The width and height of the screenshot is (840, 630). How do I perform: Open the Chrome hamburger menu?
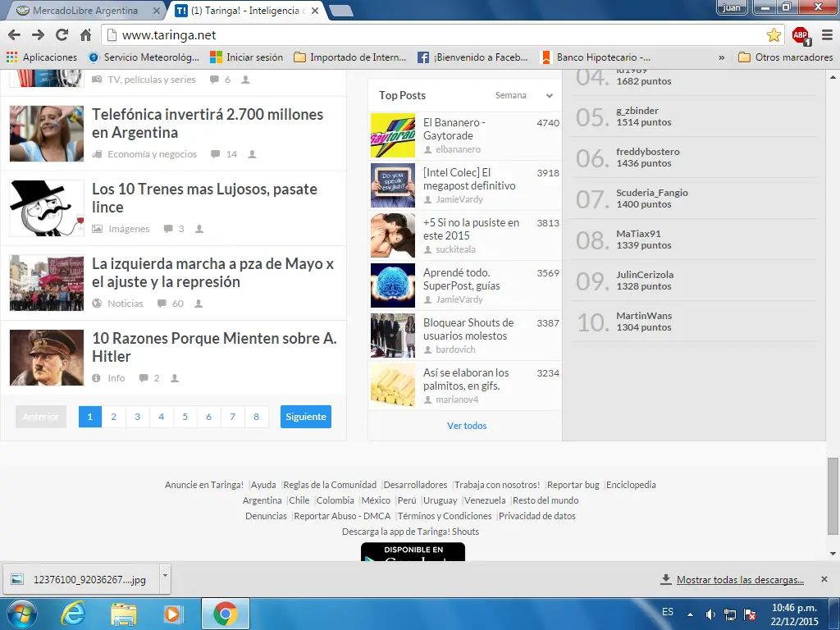pyautogui.click(x=827, y=35)
